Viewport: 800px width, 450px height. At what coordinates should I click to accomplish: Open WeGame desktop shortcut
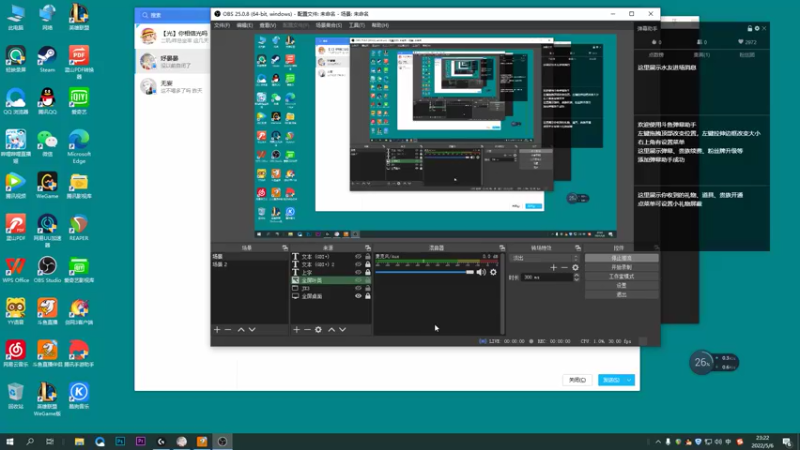pos(47,185)
